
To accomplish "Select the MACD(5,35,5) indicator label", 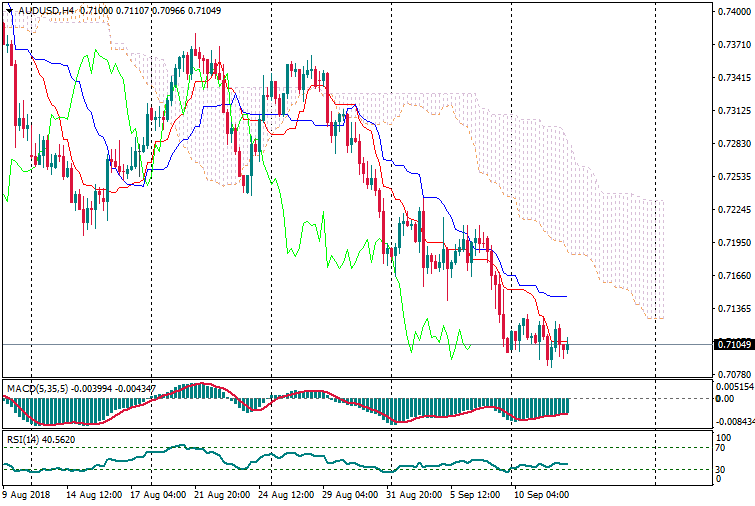I will tap(31, 387).
